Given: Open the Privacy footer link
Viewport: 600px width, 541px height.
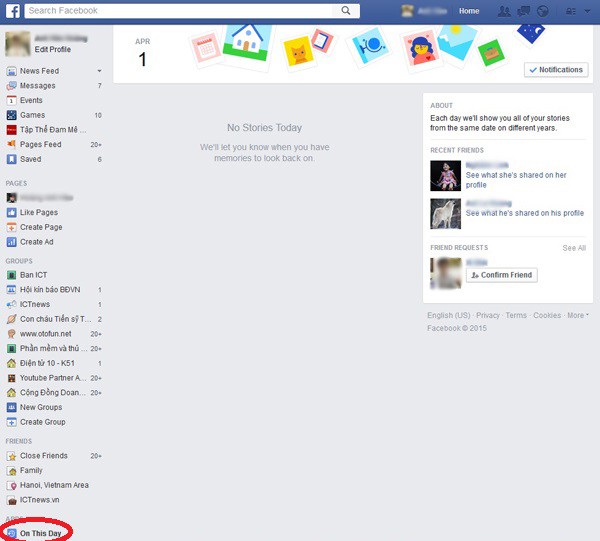Looking at the screenshot, I should coord(488,315).
